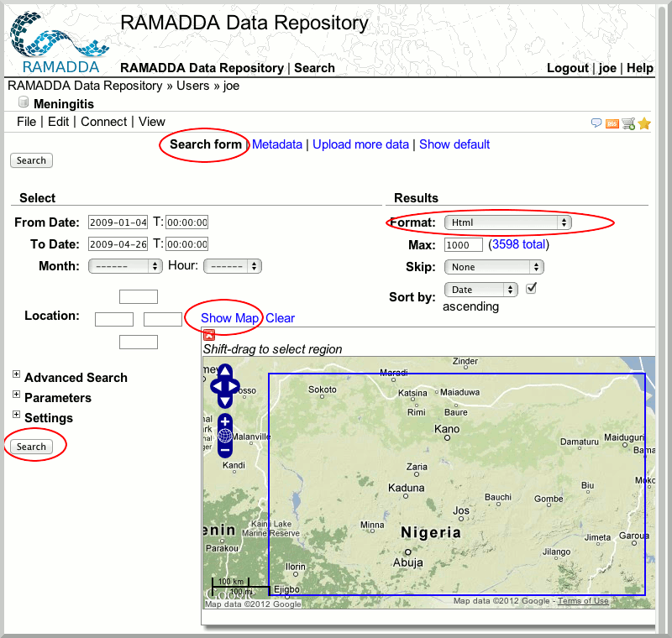The image size is (672, 638).
Task: Click the yellow favorite star icon
Action: point(644,123)
